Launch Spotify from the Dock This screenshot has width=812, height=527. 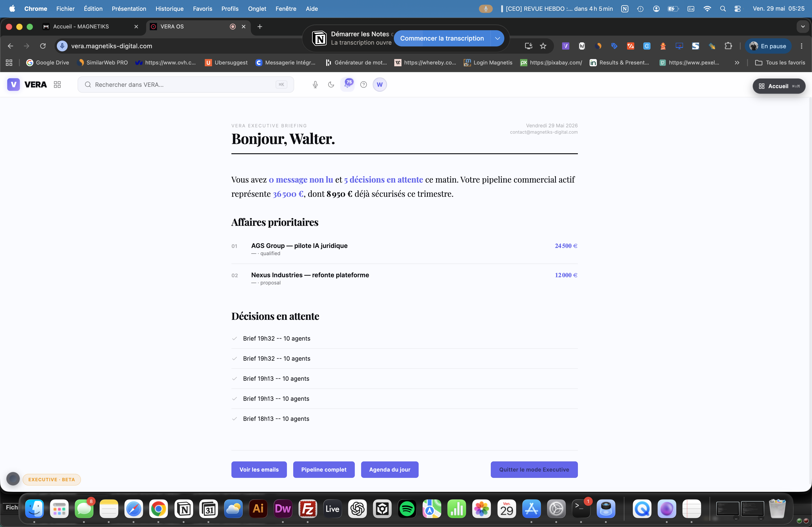[x=407, y=509]
